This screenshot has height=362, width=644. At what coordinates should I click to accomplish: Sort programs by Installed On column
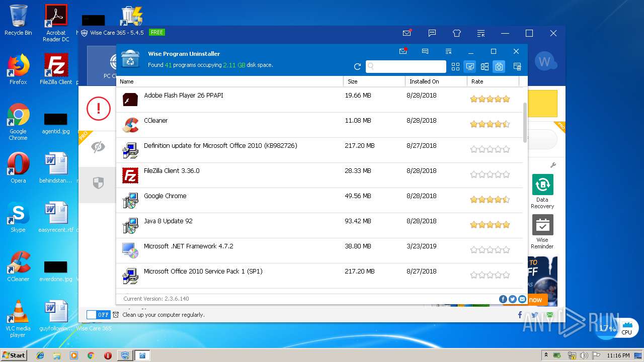point(436,81)
